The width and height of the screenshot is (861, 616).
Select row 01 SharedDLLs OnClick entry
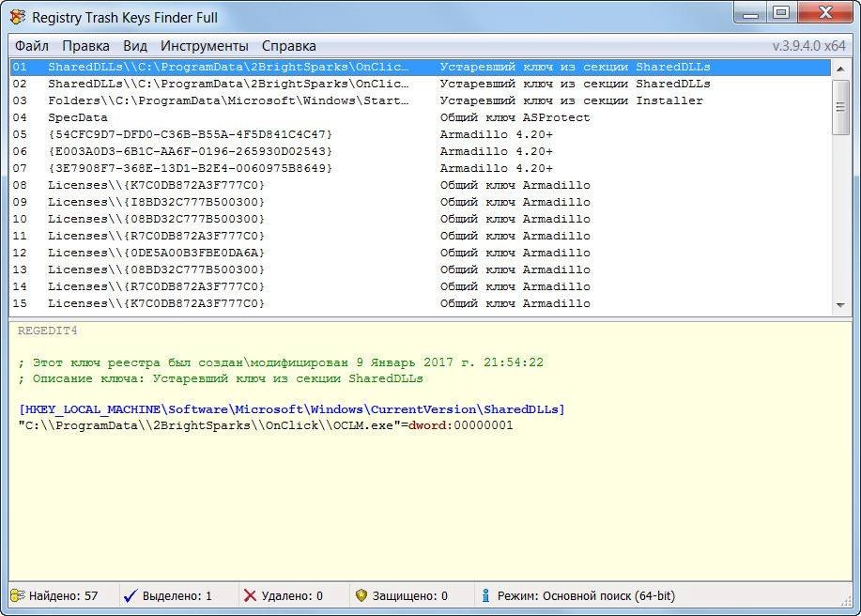421,67
